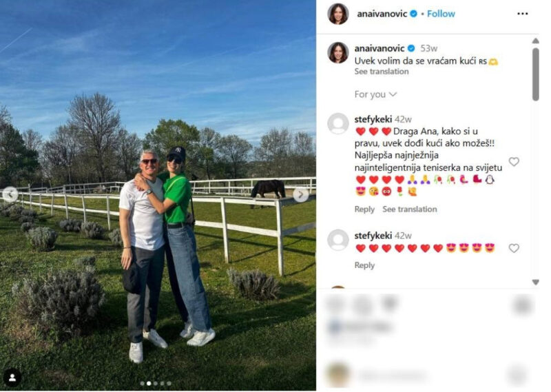Click the scroll up arrow in comments

[535, 41]
